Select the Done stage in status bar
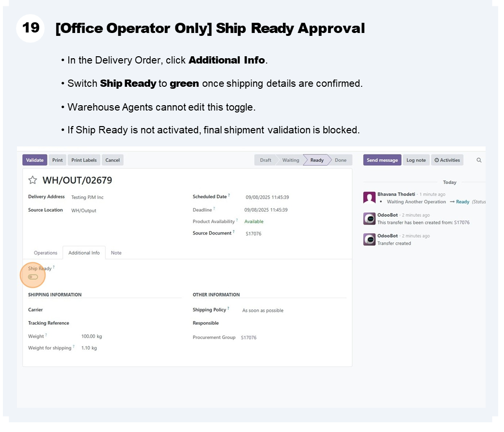Image resolution: width=504 pixels, height=432 pixels. pyautogui.click(x=340, y=160)
